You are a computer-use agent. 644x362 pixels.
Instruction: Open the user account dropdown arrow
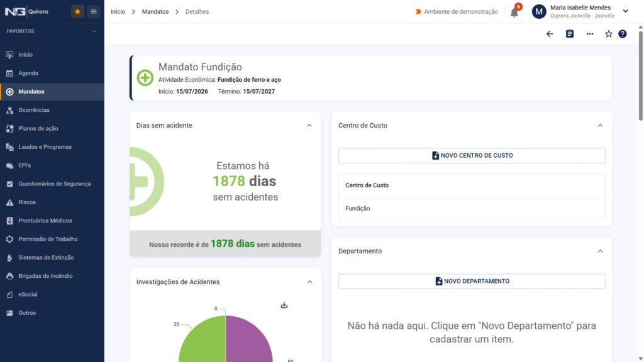tap(626, 11)
